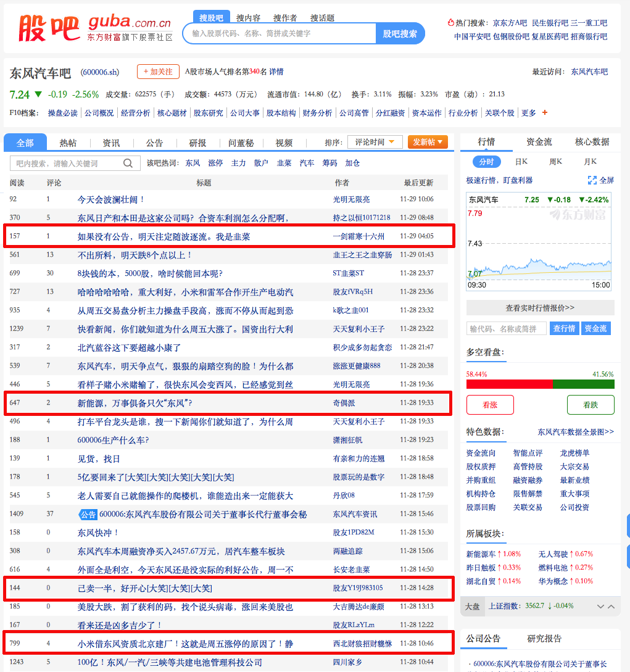Open post 不出所料，明天跌8个点以上！
This screenshot has height=672, width=630.
tap(135, 255)
